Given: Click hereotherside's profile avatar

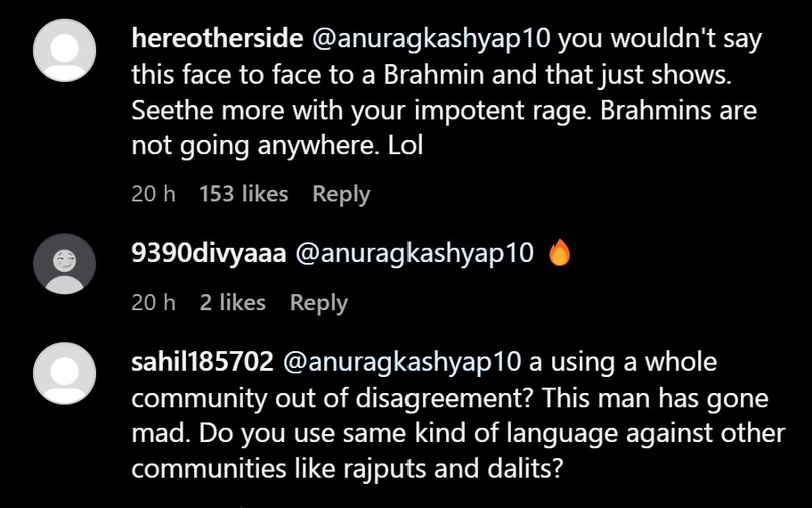Looking at the screenshot, I should tap(64, 48).
